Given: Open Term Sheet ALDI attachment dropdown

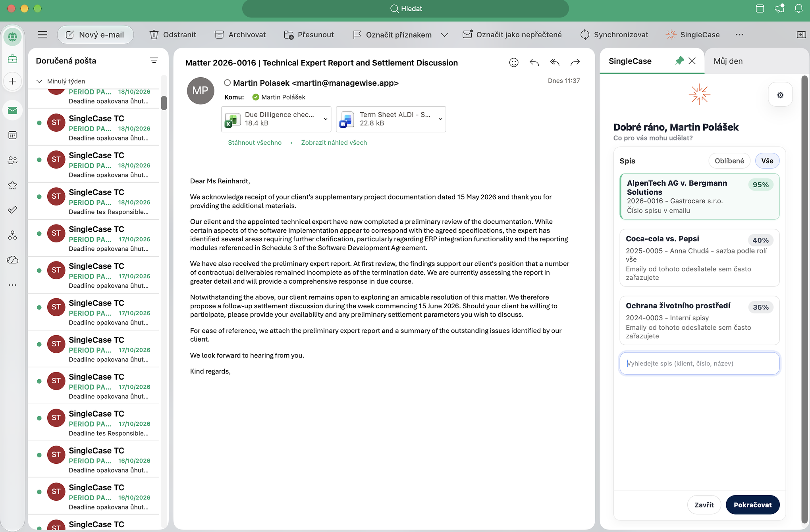Looking at the screenshot, I should pos(440,119).
